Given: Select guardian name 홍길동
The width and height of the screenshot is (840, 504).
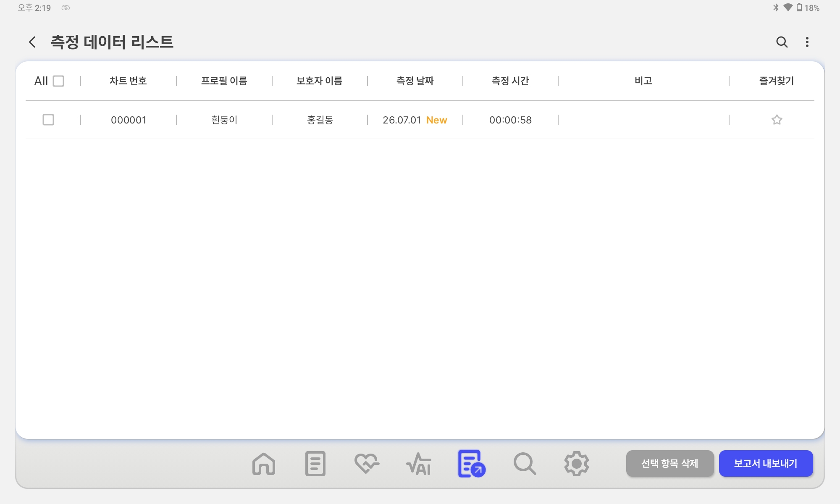Looking at the screenshot, I should point(320,120).
